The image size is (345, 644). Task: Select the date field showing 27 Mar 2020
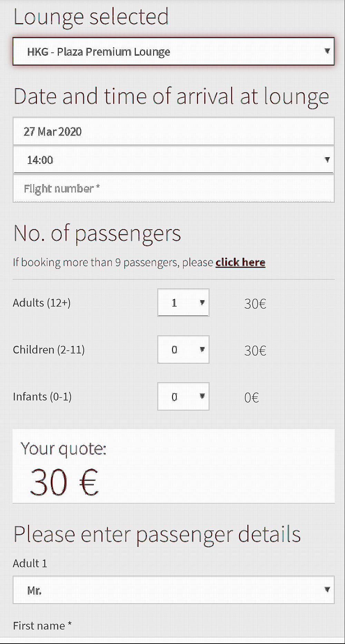click(x=172, y=131)
